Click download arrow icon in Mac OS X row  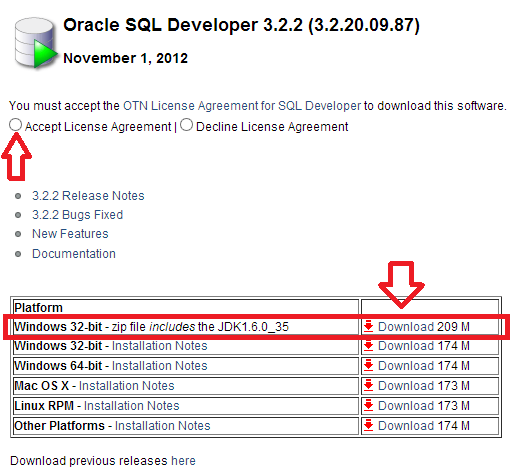[368, 386]
